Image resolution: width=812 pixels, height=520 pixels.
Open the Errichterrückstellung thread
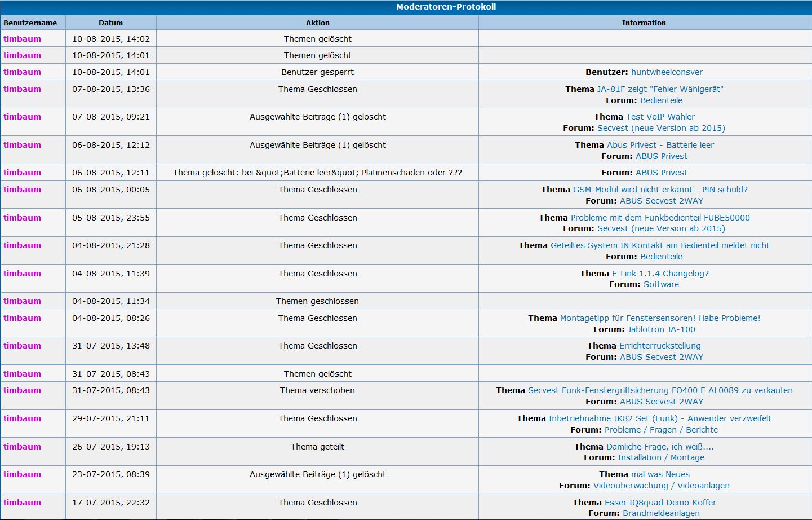coord(660,346)
